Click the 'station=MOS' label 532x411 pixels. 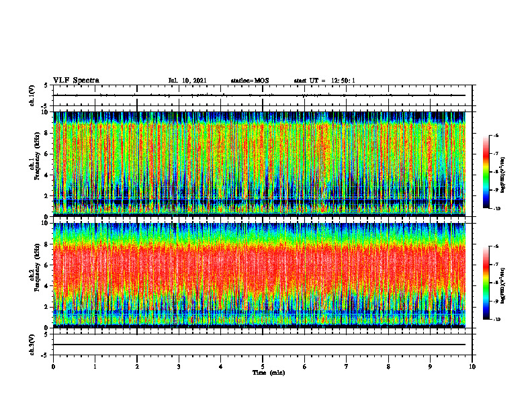(x=250, y=81)
